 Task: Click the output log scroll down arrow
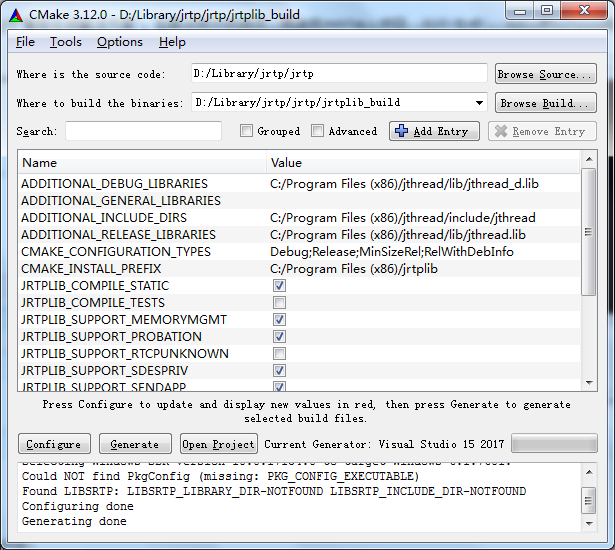click(x=589, y=523)
